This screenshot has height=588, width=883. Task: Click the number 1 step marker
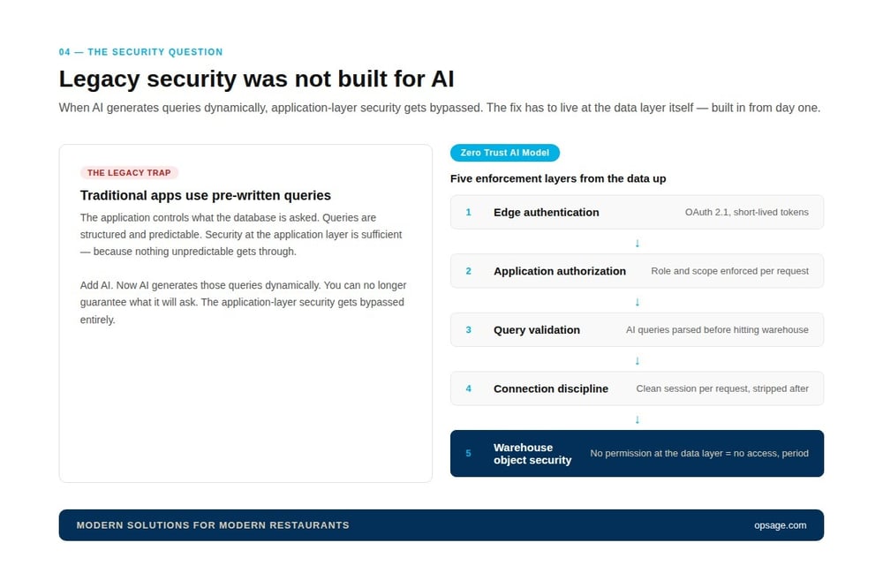click(469, 212)
